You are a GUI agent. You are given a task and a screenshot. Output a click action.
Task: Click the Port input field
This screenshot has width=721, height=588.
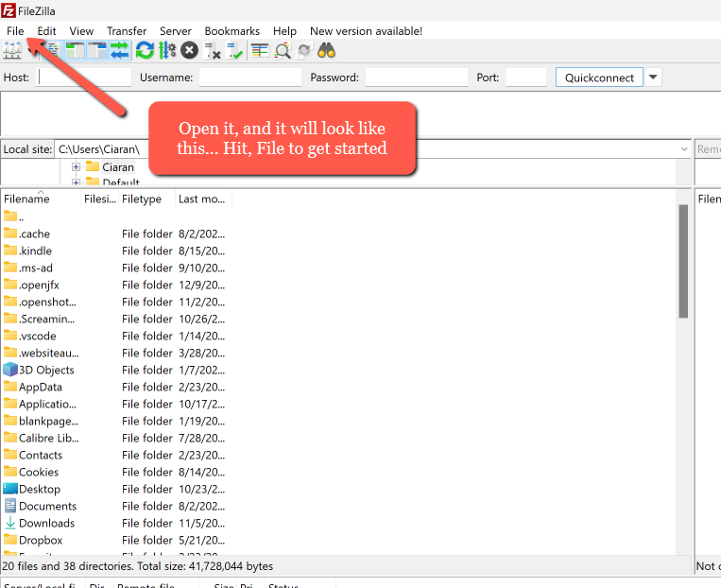pyautogui.click(x=526, y=78)
